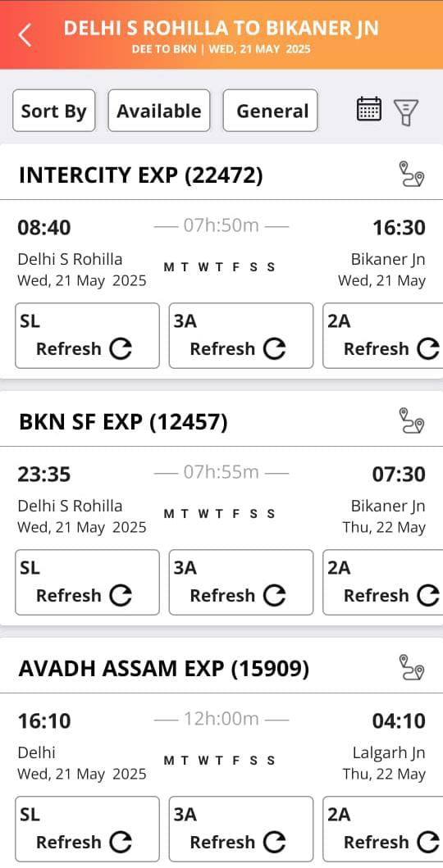
Task: Select SL class on BKN SF Exp
Action: click(x=87, y=583)
